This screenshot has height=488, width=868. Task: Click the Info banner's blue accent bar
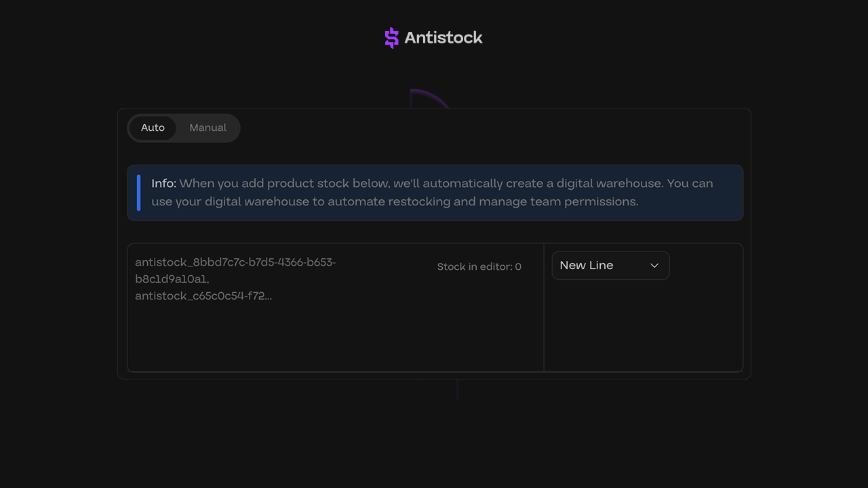coord(138,192)
